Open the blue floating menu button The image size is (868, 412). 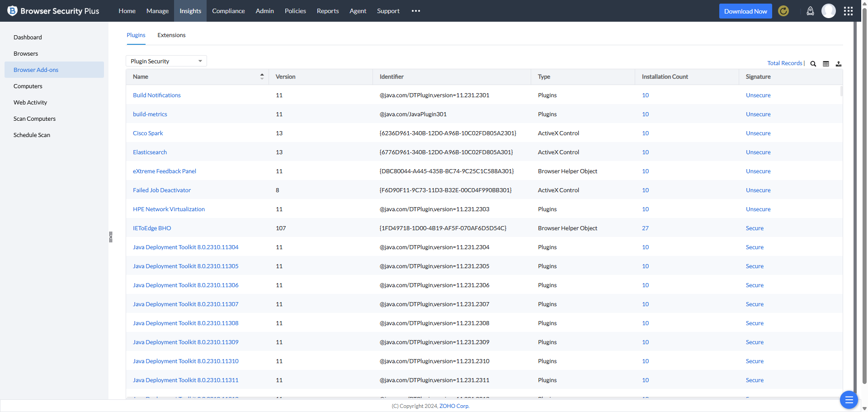pos(849,400)
